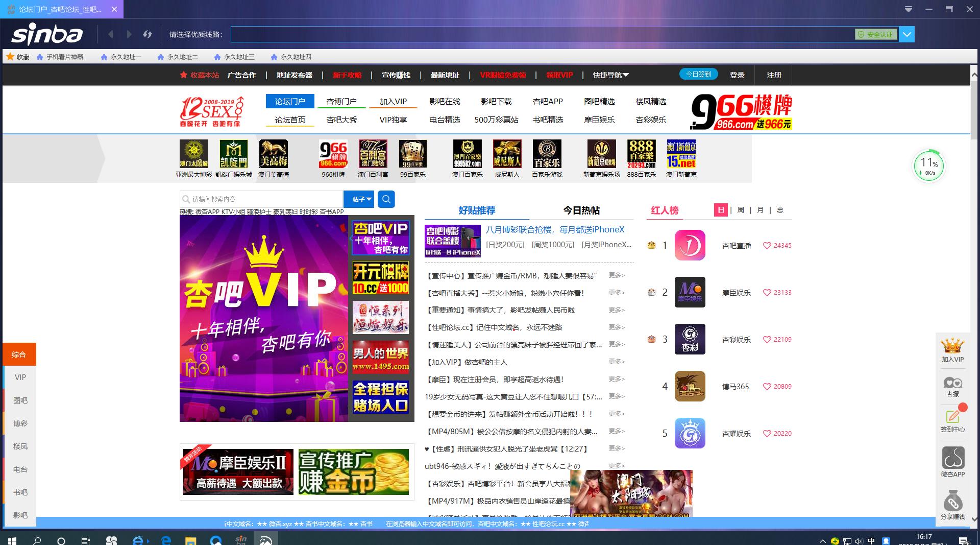980x545 pixels.
Task: Click the 杏耀娱乐 icon in 红人榜
Action: pos(690,433)
